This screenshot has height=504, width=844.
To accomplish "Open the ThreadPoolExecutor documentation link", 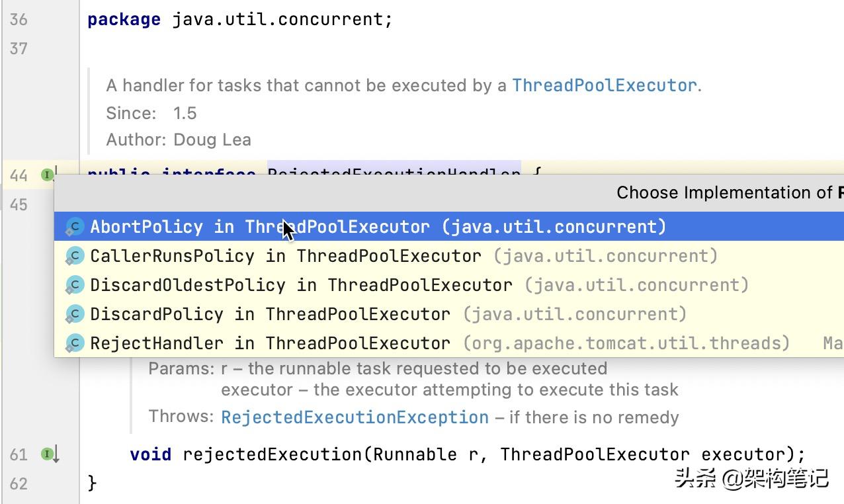I will click(604, 85).
